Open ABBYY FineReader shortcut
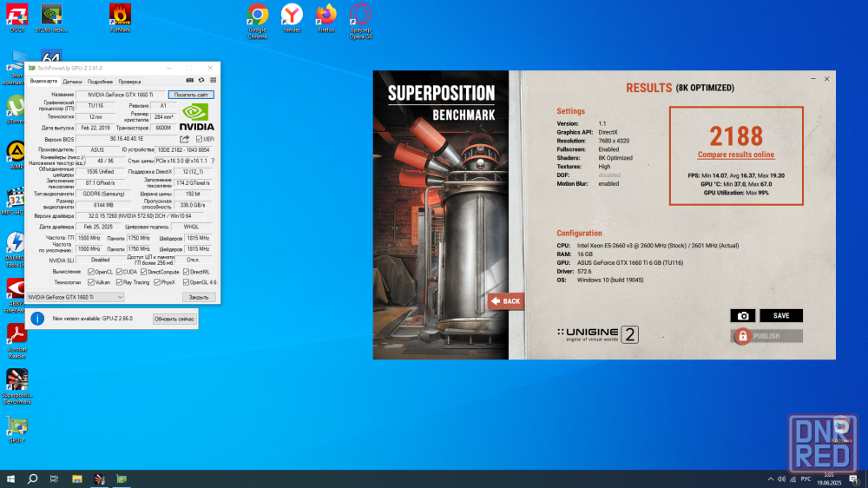 point(16,296)
